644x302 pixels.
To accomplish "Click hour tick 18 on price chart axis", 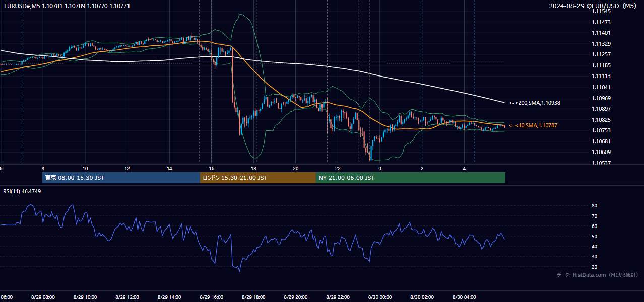I will click(x=254, y=168).
